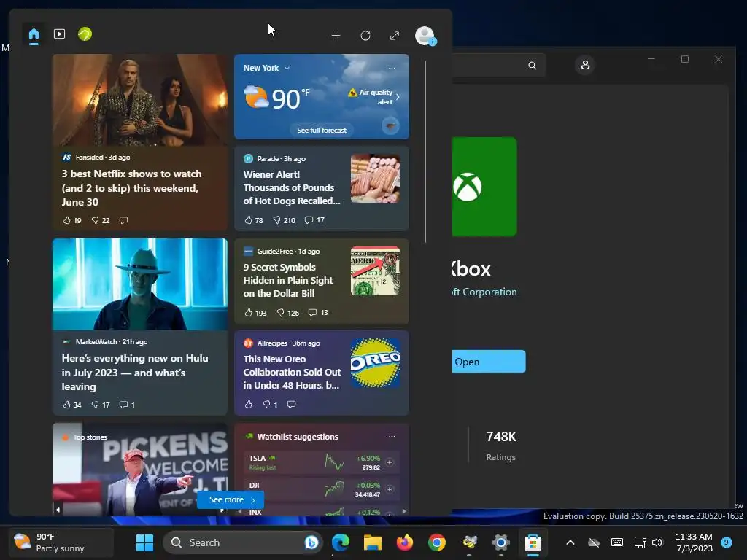747x560 pixels.
Task: Switch to the Watch video tab
Action: [x=60, y=34]
